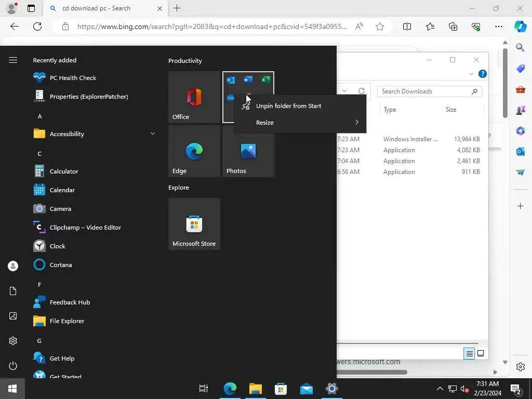Click the taskbar clock and date
This screenshot has width=532, height=399.
tap(487, 389)
